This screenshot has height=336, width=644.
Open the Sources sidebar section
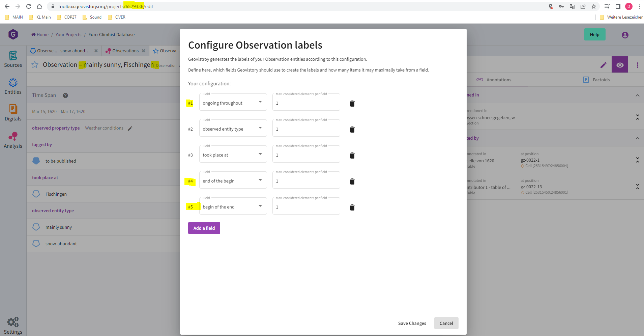13,59
